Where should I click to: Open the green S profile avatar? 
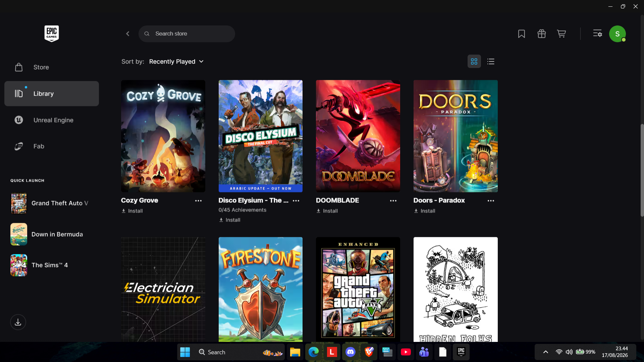pos(618,34)
